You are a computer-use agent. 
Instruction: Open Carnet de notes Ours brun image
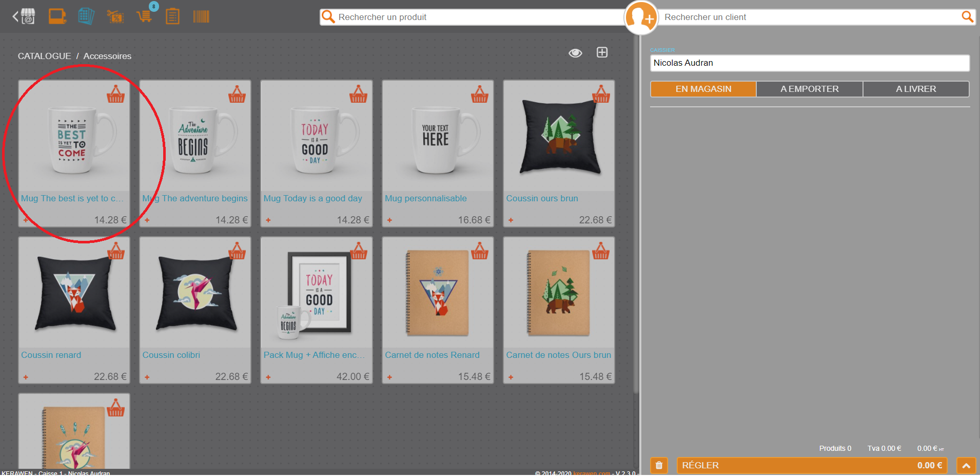pos(559,293)
